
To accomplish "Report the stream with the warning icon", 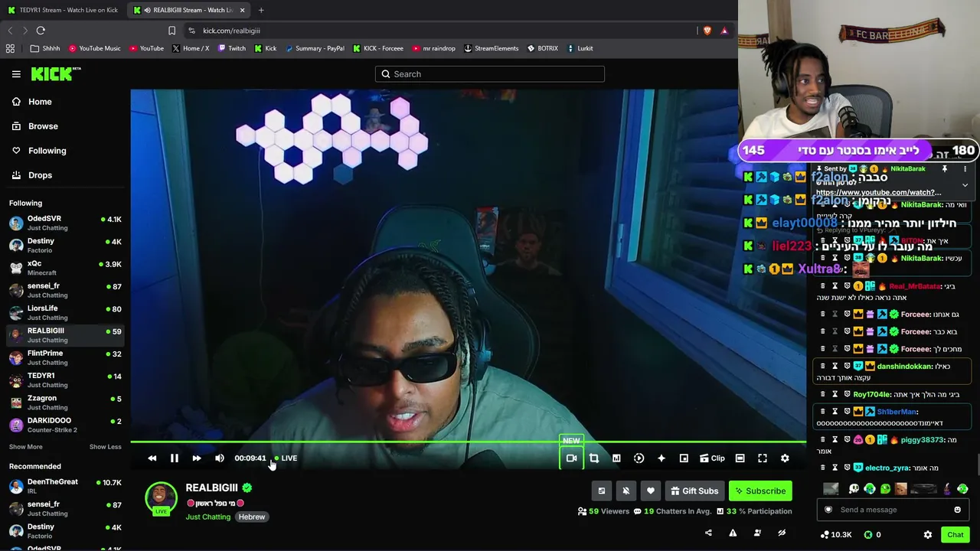I will point(733,533).
